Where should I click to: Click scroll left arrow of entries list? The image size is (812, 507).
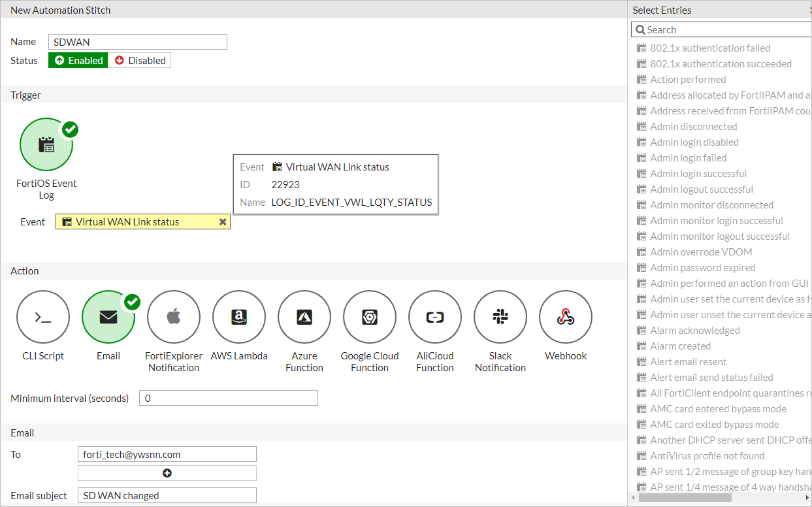click(633, 498)
